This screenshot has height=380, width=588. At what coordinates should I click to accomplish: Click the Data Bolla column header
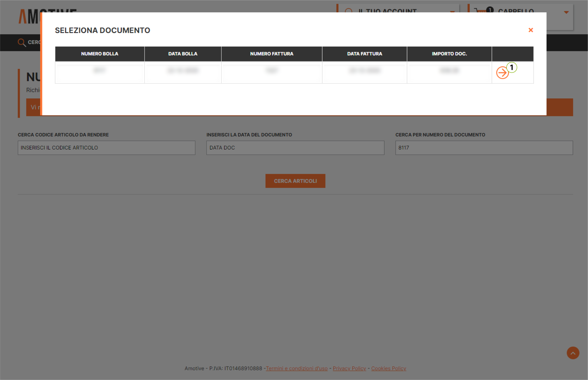click(182, 54)
